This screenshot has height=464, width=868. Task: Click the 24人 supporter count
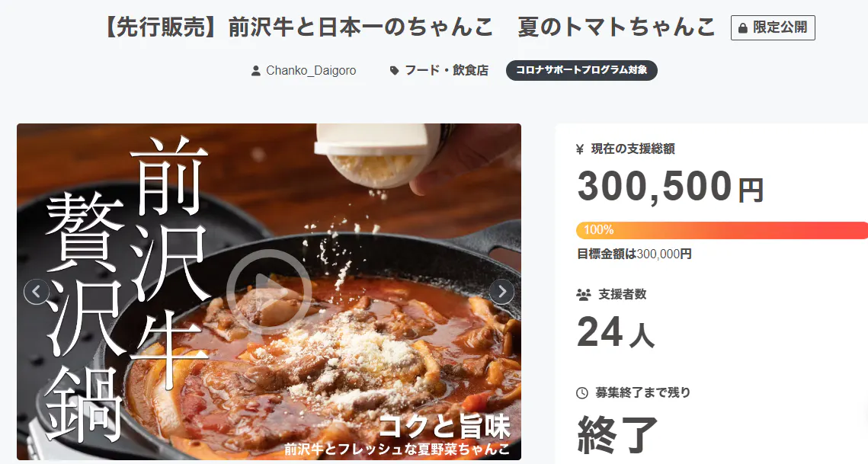pos(616,332)
